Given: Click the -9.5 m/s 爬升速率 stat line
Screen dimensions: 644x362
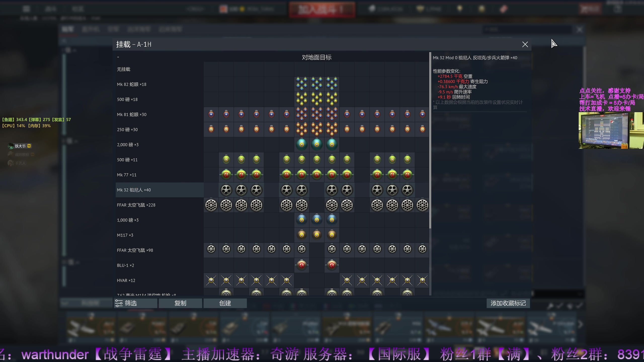Looking at the screenshot, I should tap(455, 92).
